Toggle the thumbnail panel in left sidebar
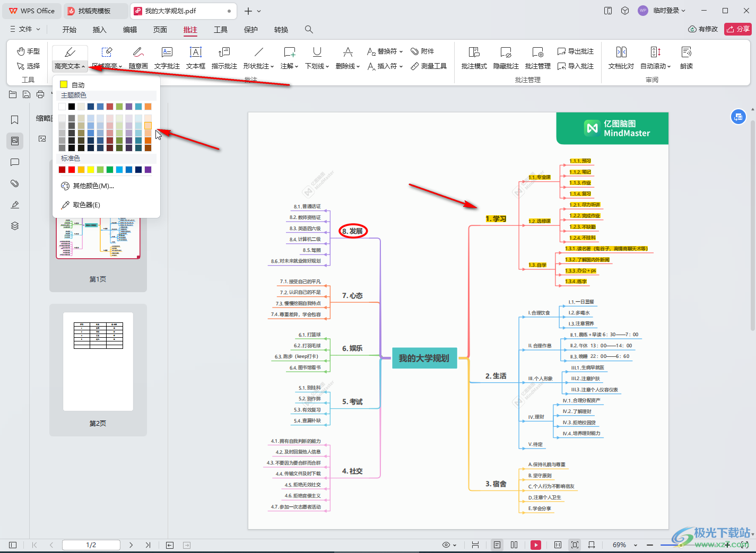Image resolution: width=756 pixels, height=553 pixels. (x=15, y=141)
